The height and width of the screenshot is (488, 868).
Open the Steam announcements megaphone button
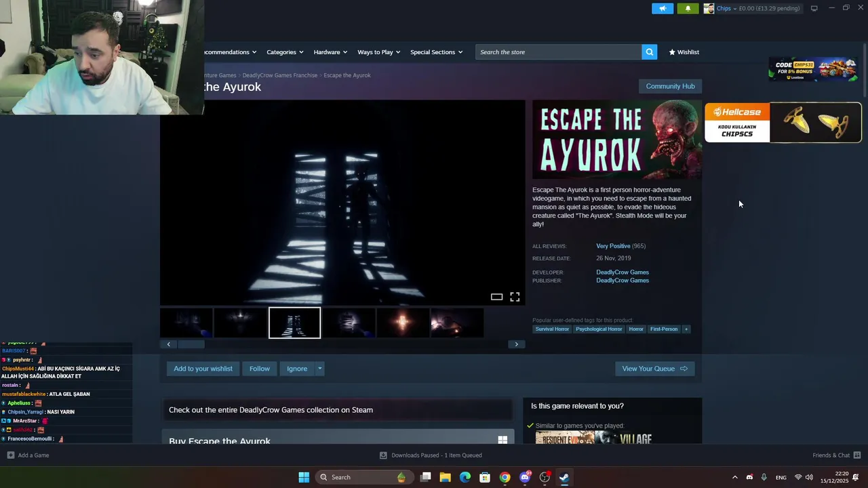663,9
